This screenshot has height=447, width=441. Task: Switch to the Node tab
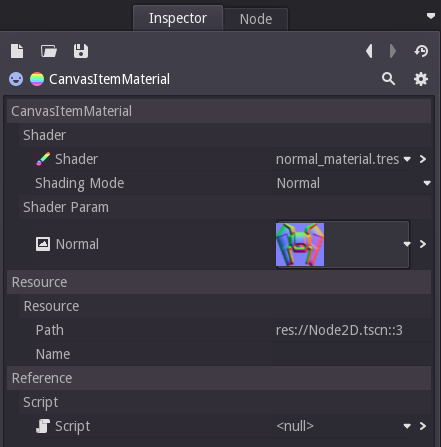[x=256, y=19]
